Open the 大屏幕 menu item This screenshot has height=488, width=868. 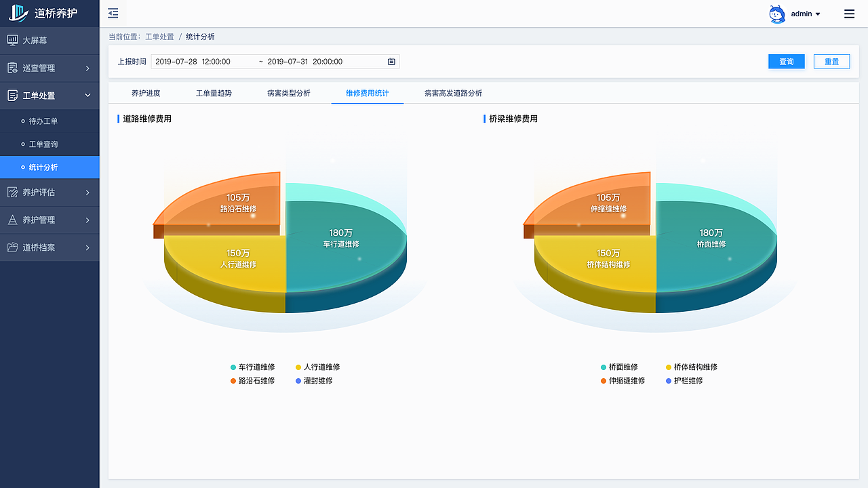coord(50,41)
